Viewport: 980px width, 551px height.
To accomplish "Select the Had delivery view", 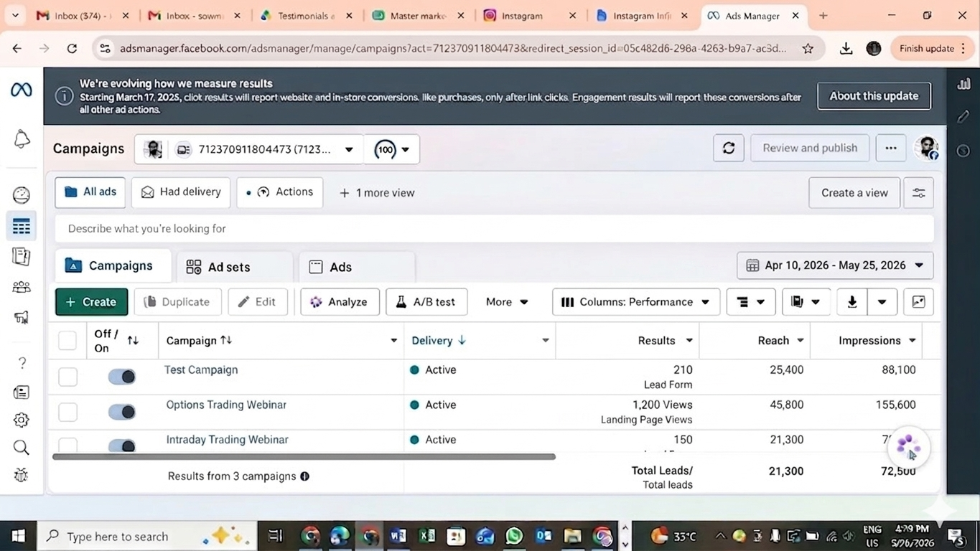I will pyautogui.click(x=181, y=192).
